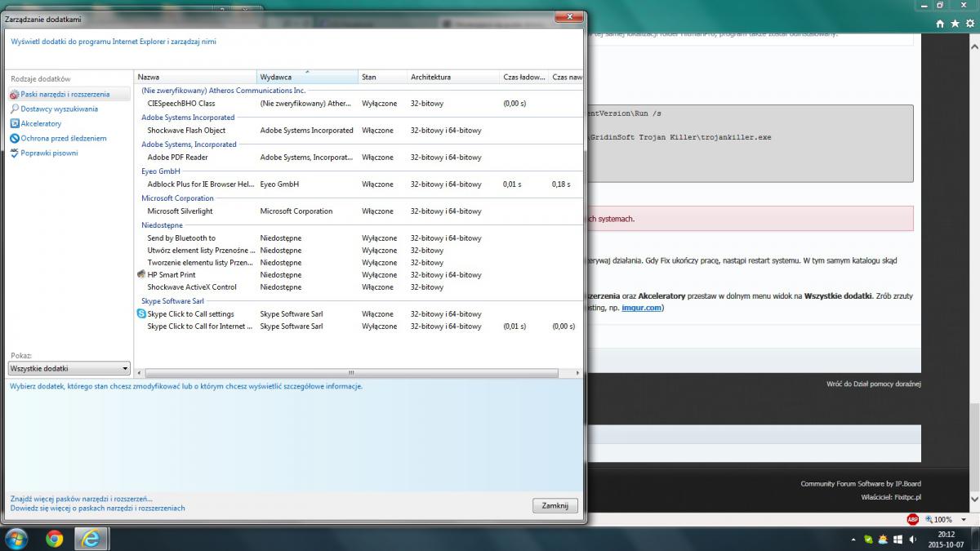Viewport: 980px width, 551px height.
Task: Switch to Internet Explorer taskbar button
Action: (91, 539)
